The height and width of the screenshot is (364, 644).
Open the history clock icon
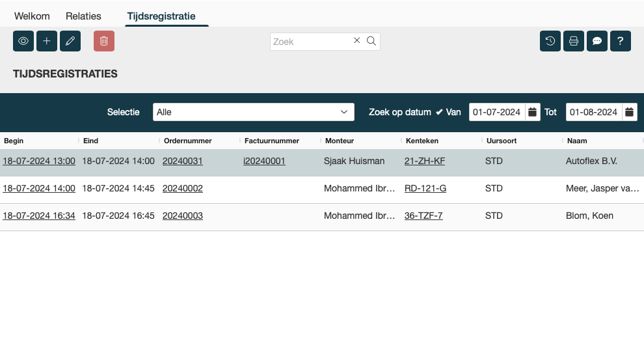[x=550, y=41]
